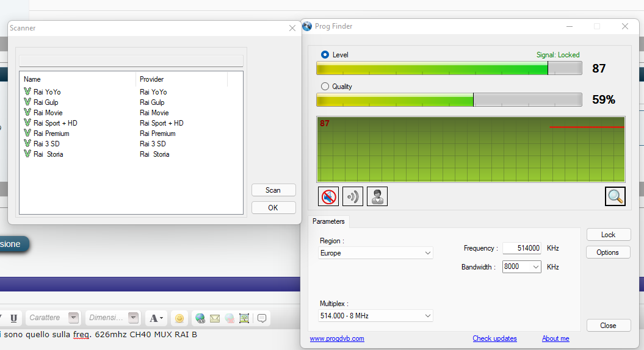Click the Check updates link
This screenshot has width=644, height=350.
pos(494,338)
